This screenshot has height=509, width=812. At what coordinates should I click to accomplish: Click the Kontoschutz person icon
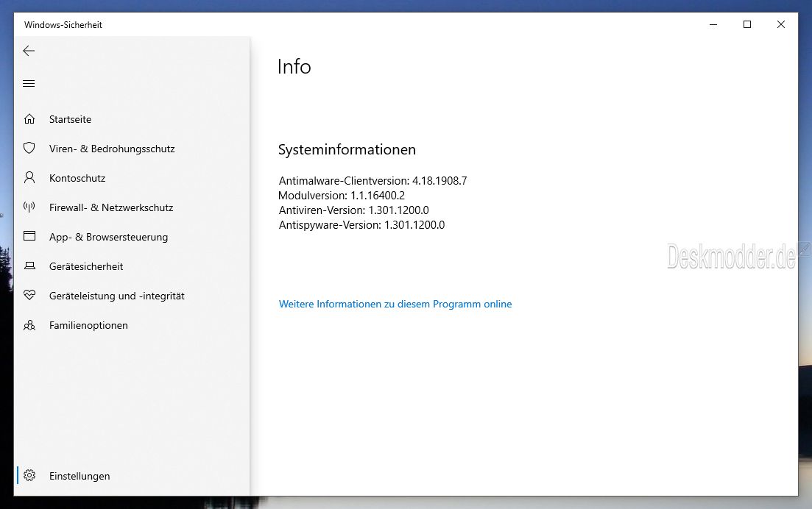[29, 178]
